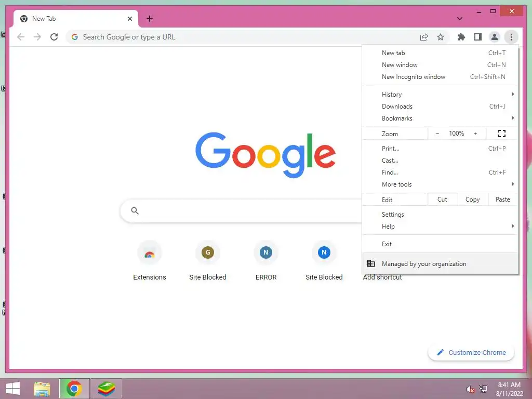Open the Windows Start button

click(x=12, y=389)
